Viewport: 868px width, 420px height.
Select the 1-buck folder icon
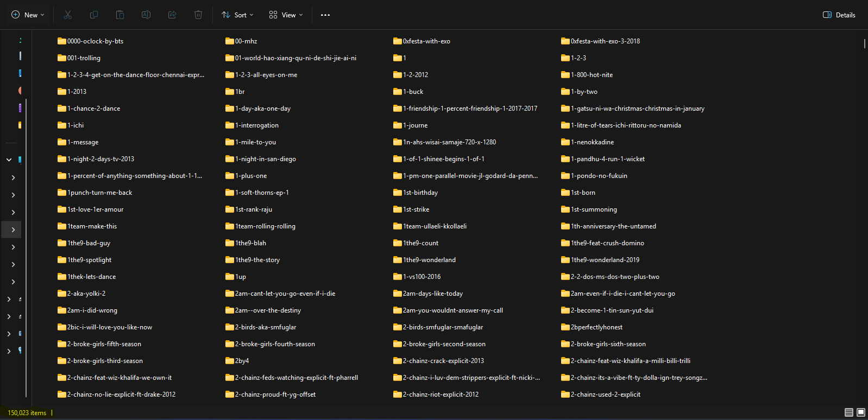coord(398,91)
